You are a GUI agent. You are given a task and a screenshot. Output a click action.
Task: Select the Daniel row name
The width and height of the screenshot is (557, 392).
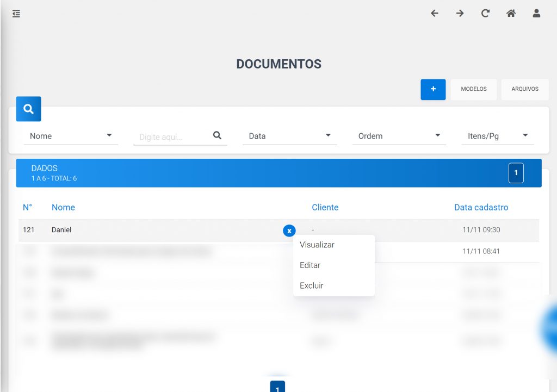pos(61,230)
